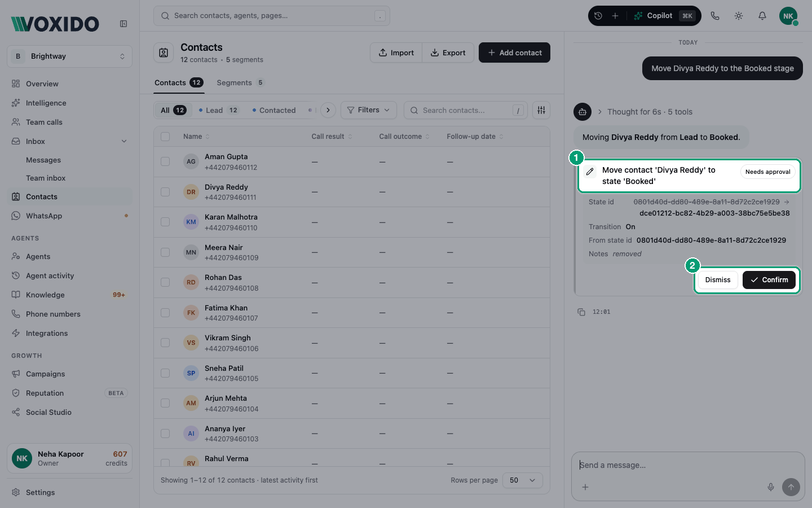Check the Divya Reddy row checkbox

coord(165,192)
